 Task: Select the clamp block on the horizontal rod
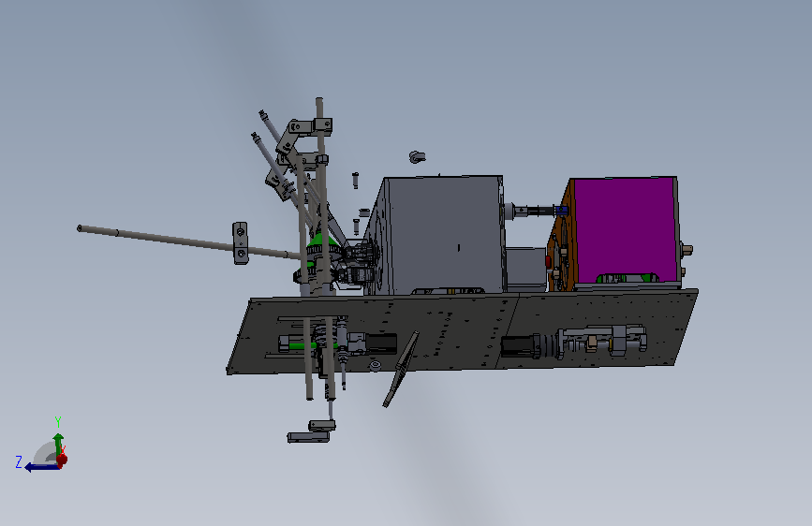[x=240, y=242]
